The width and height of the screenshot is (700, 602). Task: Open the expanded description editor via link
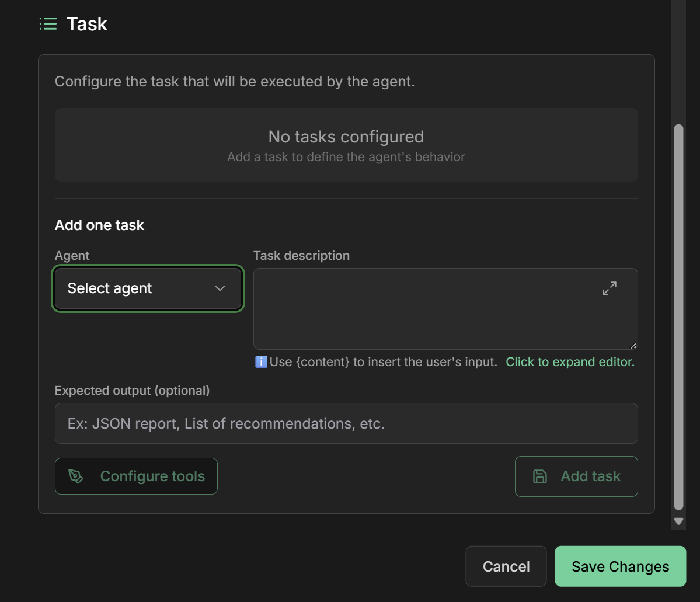(570, 362)
